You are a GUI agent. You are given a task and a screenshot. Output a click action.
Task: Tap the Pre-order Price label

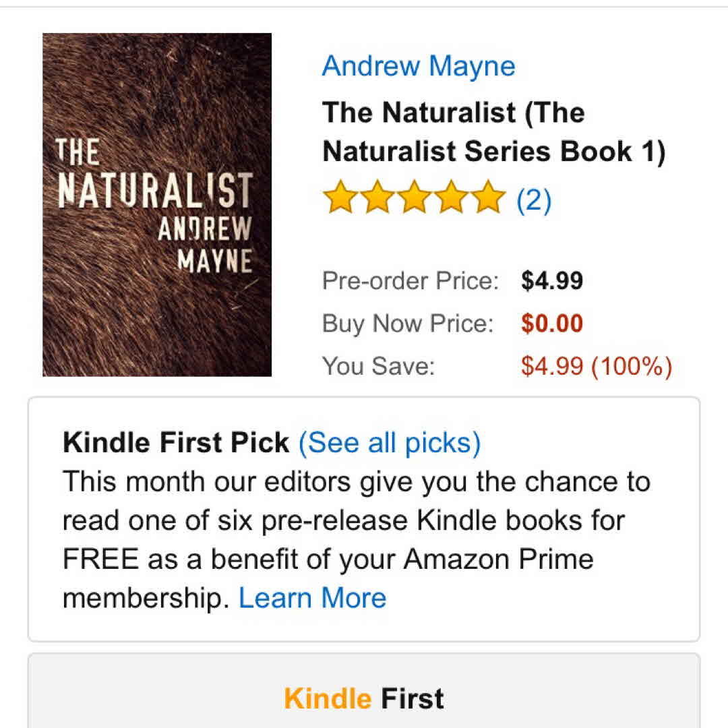[411, 280]
